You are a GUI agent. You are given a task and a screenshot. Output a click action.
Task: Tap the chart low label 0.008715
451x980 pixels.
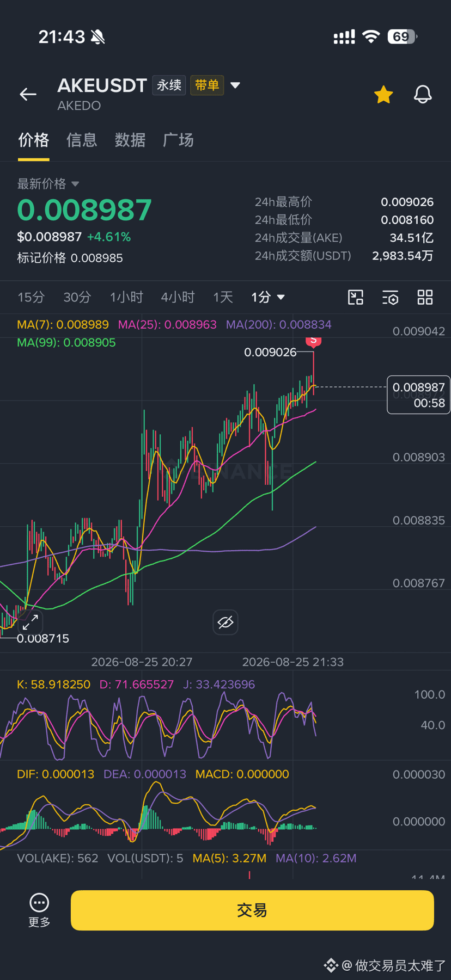pos(43,639)
